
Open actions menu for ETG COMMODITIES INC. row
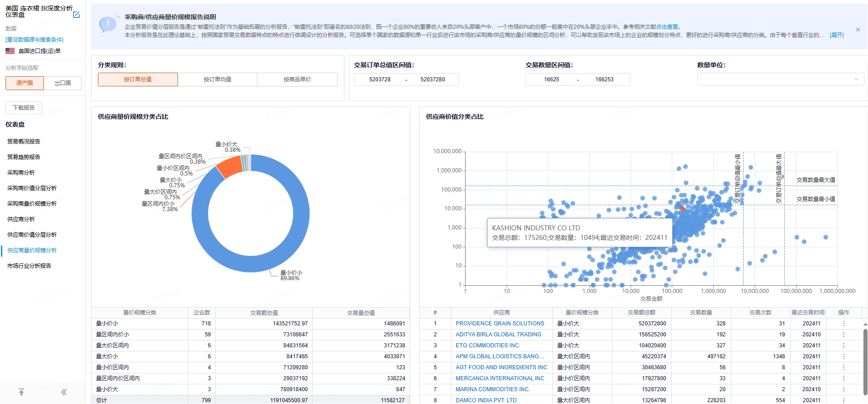point(844,346)
